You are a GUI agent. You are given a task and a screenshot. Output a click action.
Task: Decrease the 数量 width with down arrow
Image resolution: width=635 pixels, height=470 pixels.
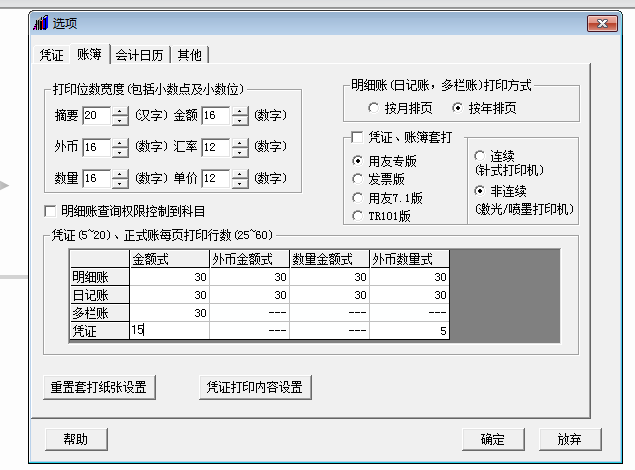point(120,183)
